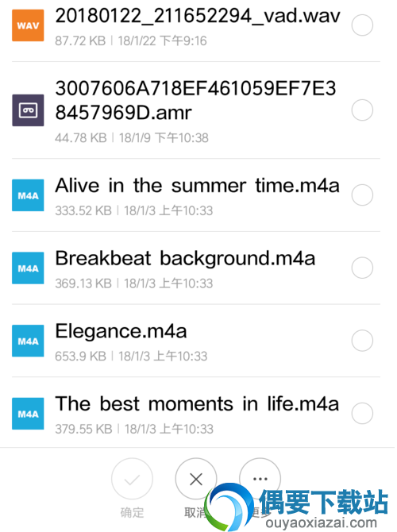The width and height of the screenshot is (397, 532).
Task: Select the radio button for 20180122_211652294_vad.wav
Action: 362,25
